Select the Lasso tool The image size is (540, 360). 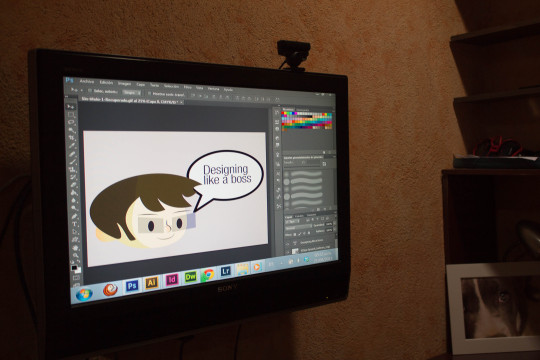tap(71, 122)
